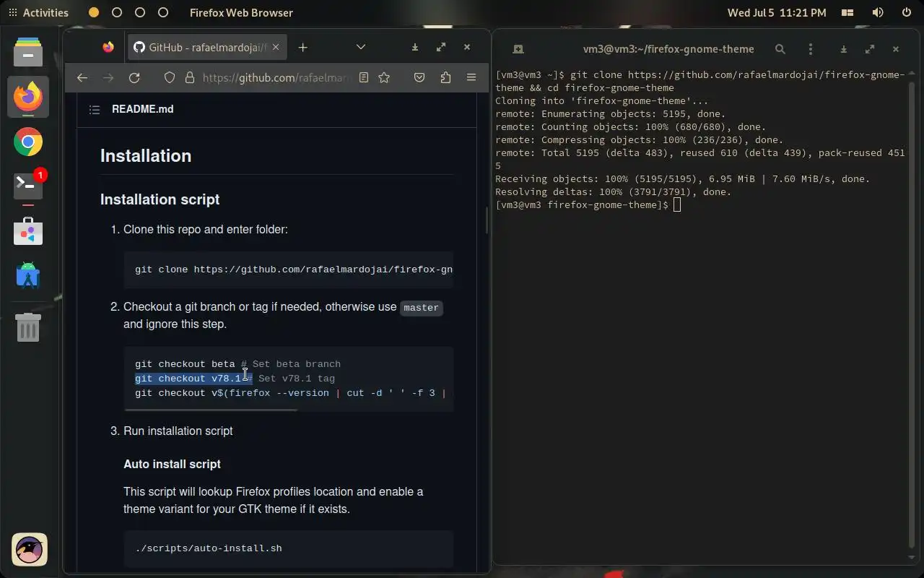This screenshot has width=924, height=578.
Task: Open the Terminal dock icon with badge
Action: tap(28, 186)
